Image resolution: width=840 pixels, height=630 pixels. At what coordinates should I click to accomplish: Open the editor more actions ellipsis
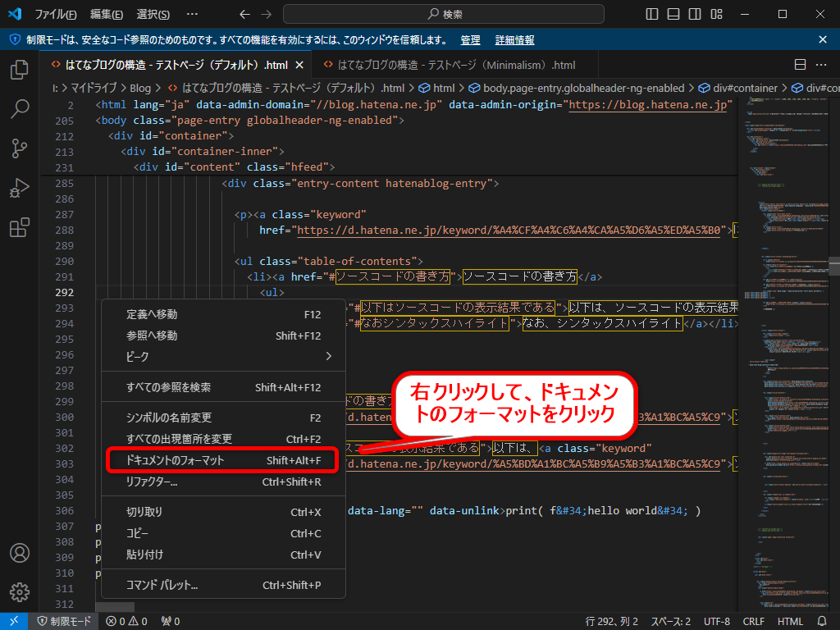point(821,65)
